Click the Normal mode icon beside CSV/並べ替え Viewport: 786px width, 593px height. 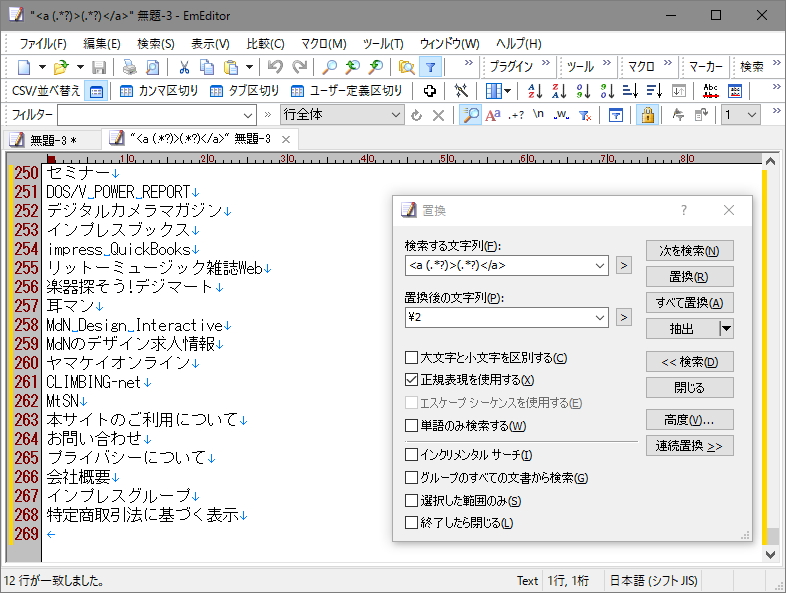96,91
